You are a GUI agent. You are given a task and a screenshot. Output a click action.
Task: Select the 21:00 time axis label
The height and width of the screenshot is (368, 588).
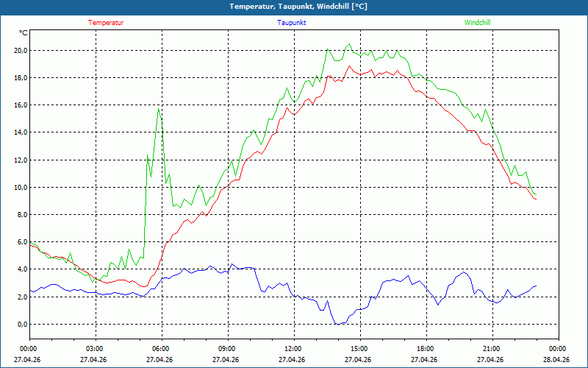491,349
